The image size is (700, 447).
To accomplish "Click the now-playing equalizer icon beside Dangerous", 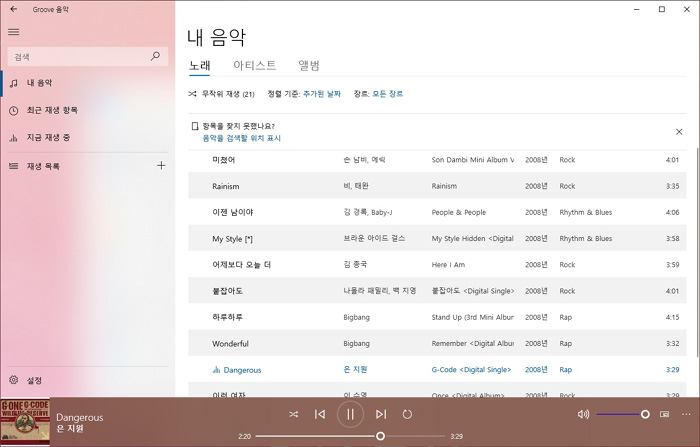I will [x=217, y=370].
